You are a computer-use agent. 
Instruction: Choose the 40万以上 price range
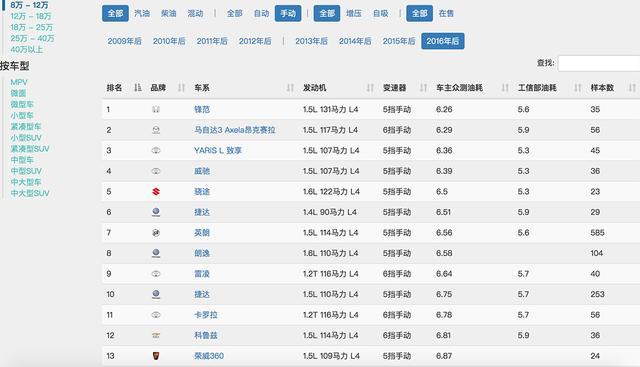[x=27, y=49]
